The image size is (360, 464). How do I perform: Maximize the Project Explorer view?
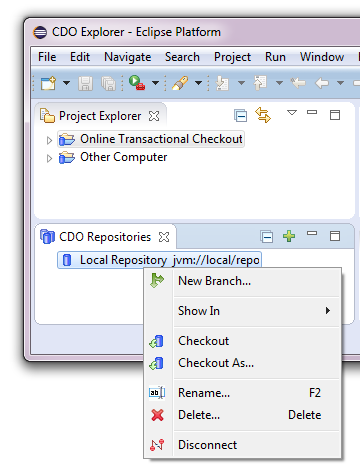pos(335,115)
